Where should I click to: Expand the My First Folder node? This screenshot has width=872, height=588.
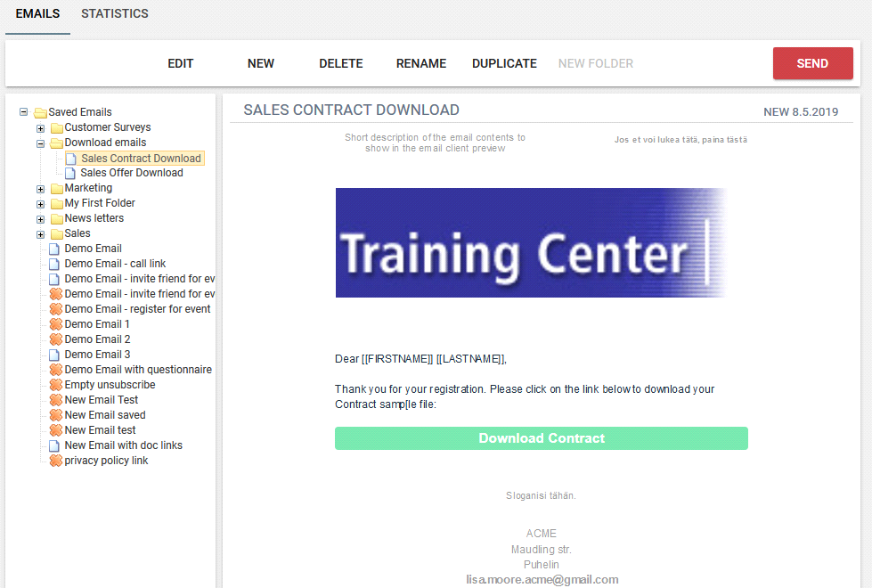[41, 204]
